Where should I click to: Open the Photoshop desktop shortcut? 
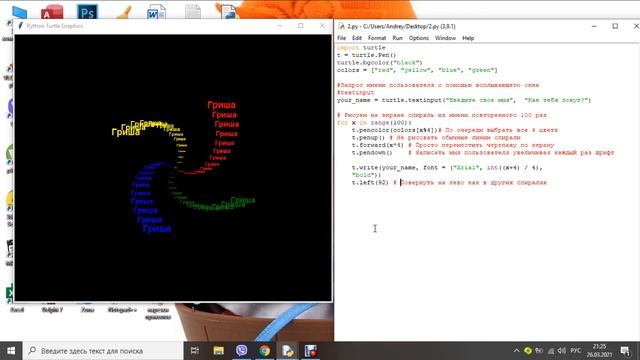tap(87, 11)
